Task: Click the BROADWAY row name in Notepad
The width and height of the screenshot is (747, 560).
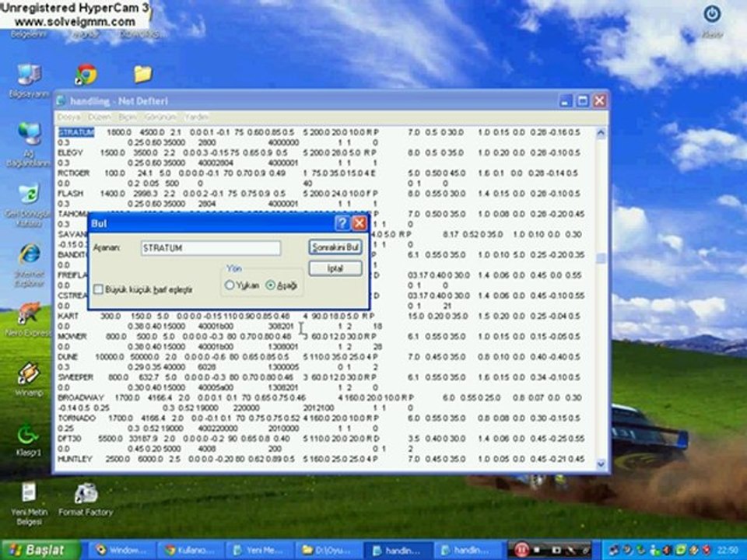Action: [x=80, y=397]
